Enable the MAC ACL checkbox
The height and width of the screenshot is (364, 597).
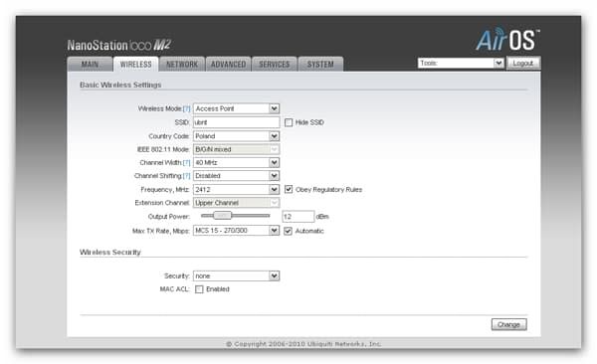point(199,289)
